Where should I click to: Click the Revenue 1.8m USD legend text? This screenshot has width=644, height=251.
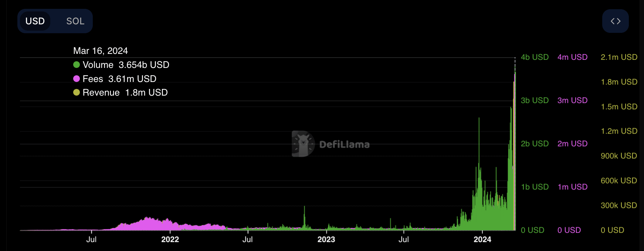[125, 93]
